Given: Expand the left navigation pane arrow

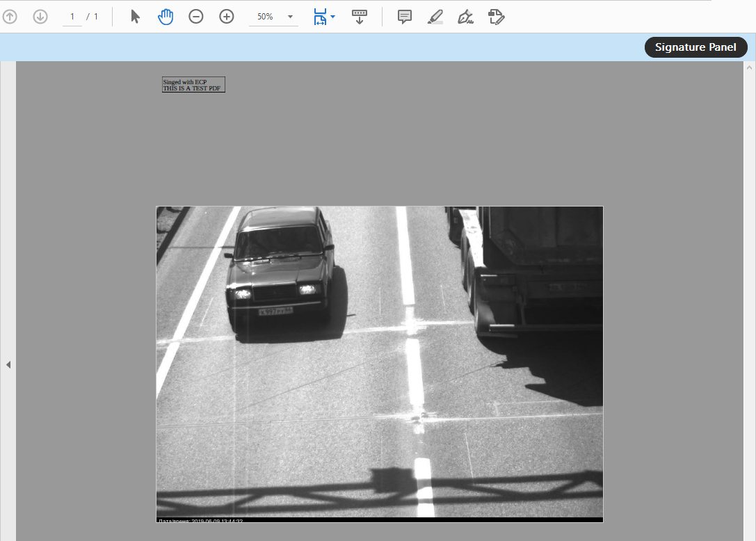Looking at the screenshot, I should pyautogui.click(x=8, y=365).
